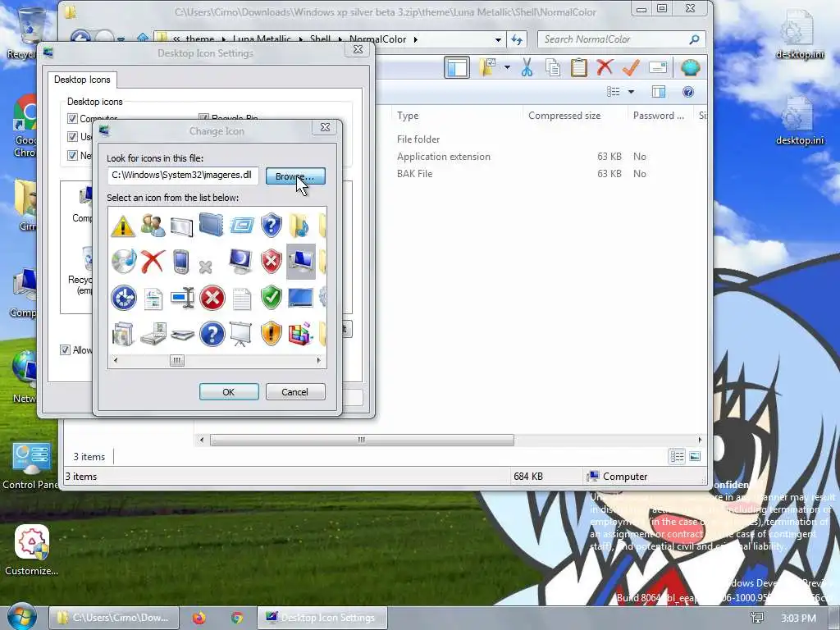Choose the blue circle question mark icon
Image resolution: width=840 pixels, height=630 pixels.
coord(212,334)
